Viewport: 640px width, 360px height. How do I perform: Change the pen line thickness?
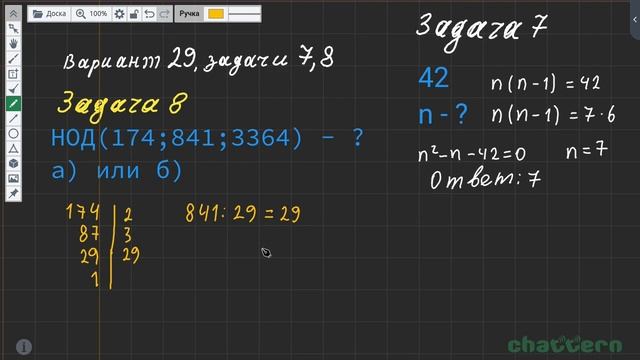coord(244,14)
